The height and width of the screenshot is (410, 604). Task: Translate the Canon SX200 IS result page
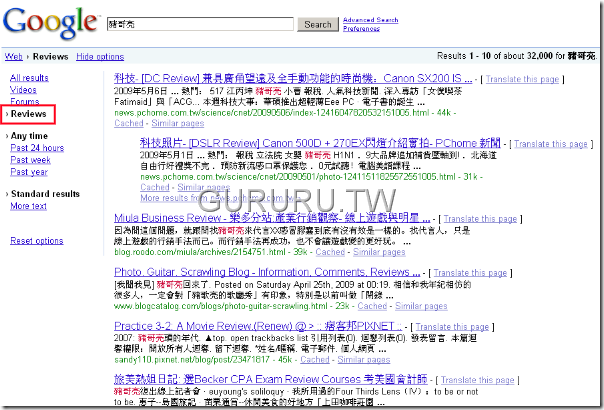pyautogui.click(x=522, y=79)
